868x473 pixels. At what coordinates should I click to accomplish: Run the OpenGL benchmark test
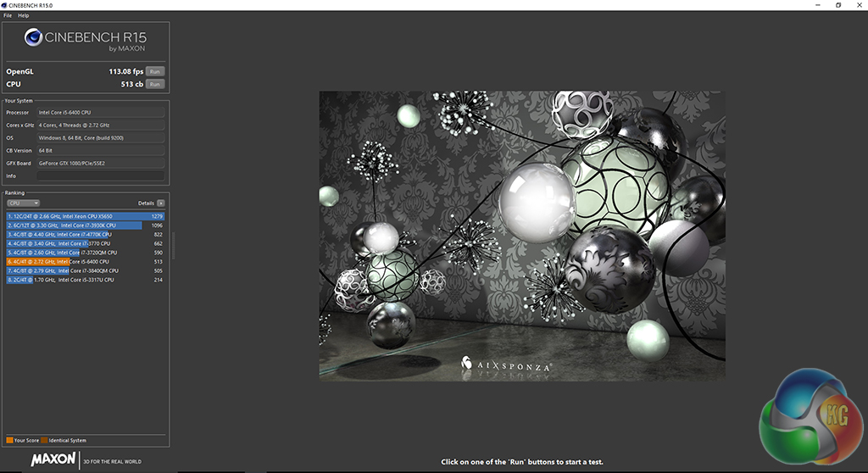[x=155, y=71]
